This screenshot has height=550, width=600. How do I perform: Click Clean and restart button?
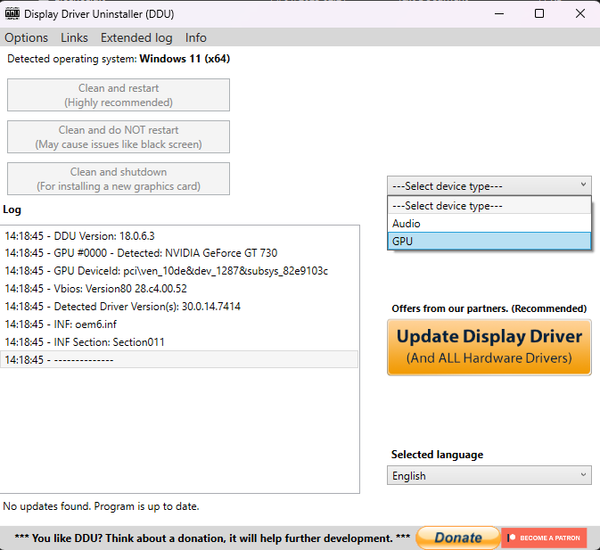[x=118, y=95]
